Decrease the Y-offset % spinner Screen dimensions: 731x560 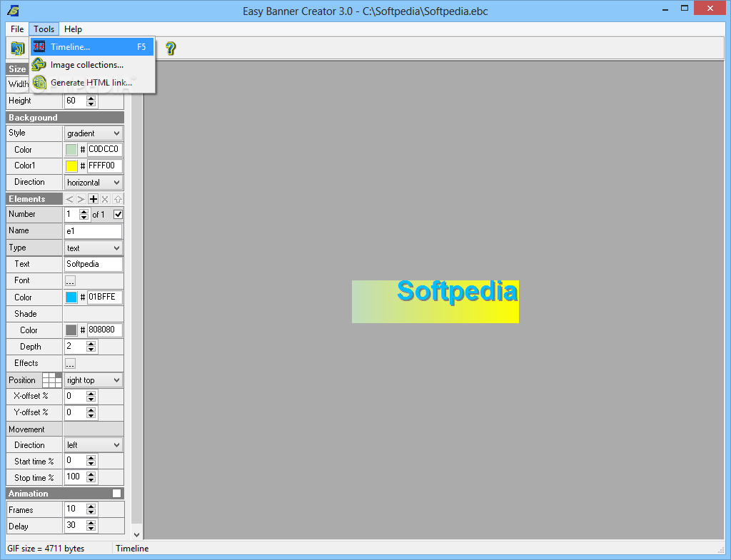91,416
